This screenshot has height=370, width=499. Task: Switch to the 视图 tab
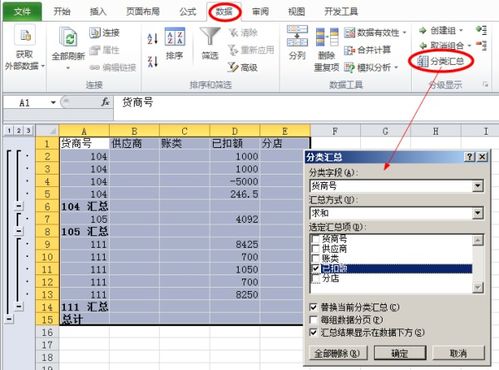click(296, 12)
